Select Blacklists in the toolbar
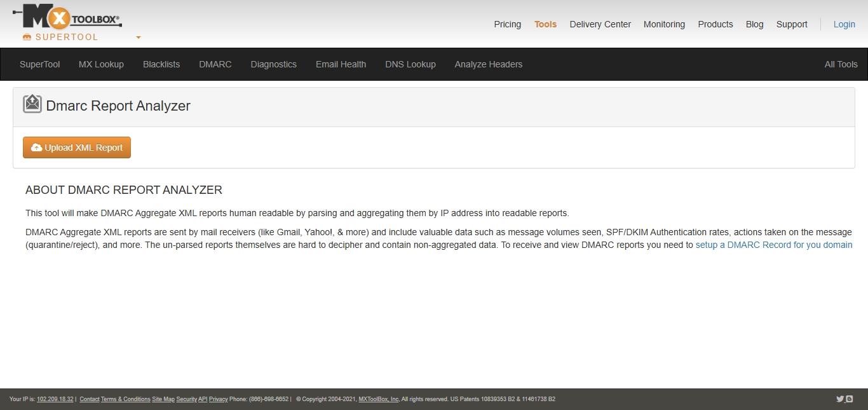 [x=161, y=64]
